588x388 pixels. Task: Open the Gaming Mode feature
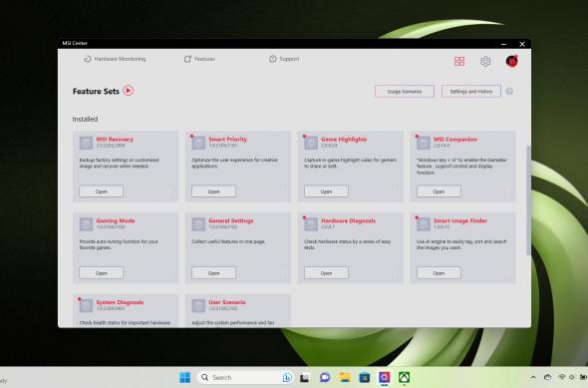pyautogui.click(x=101, y=273)
